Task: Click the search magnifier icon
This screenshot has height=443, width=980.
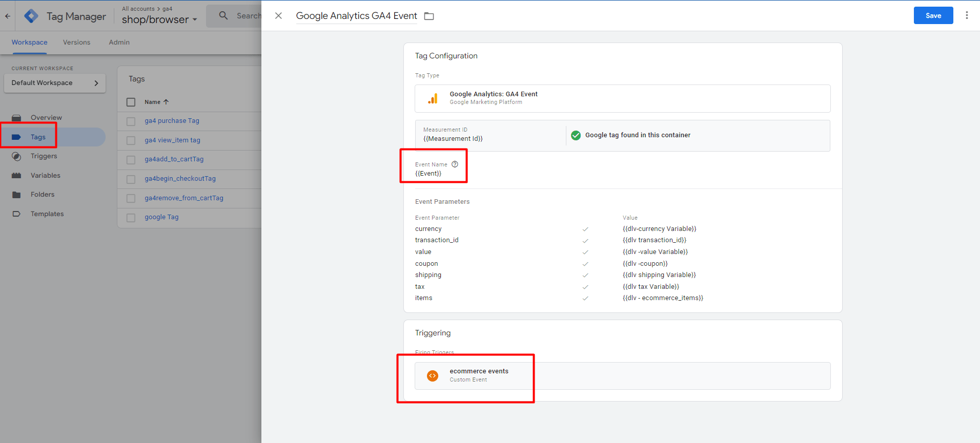Action: coord(223,15)
